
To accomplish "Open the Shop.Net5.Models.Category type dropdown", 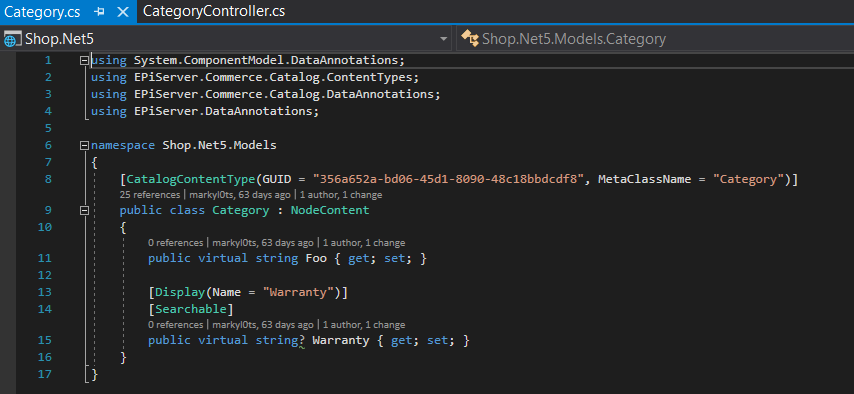I will point(654,39).
